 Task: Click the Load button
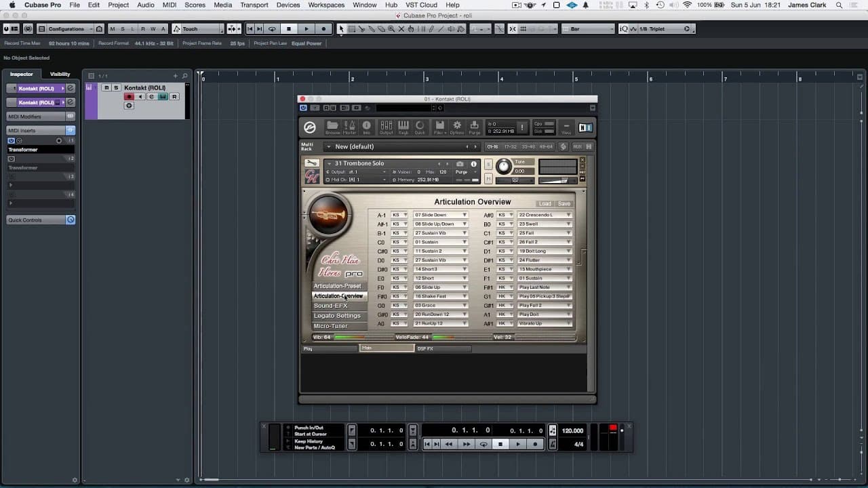546,203
